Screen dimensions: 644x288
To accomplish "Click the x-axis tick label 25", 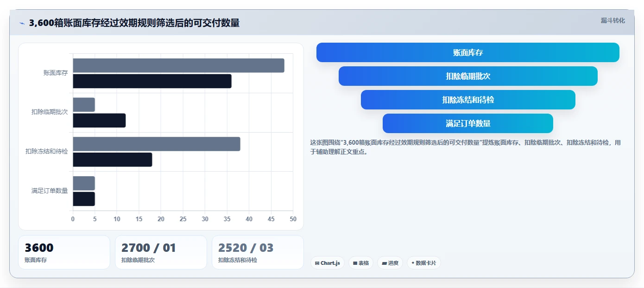I will click(183, 219).
